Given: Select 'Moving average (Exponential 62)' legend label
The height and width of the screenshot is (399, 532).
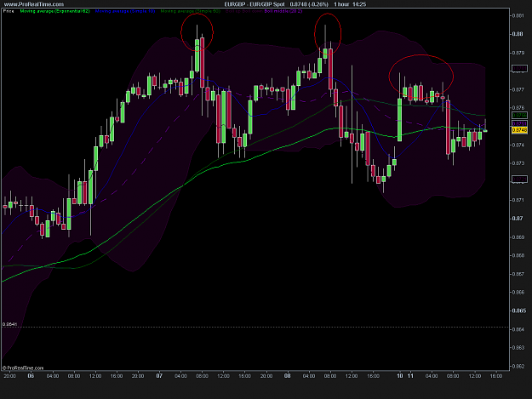Looking at the screenshot, I should [55, 11].
